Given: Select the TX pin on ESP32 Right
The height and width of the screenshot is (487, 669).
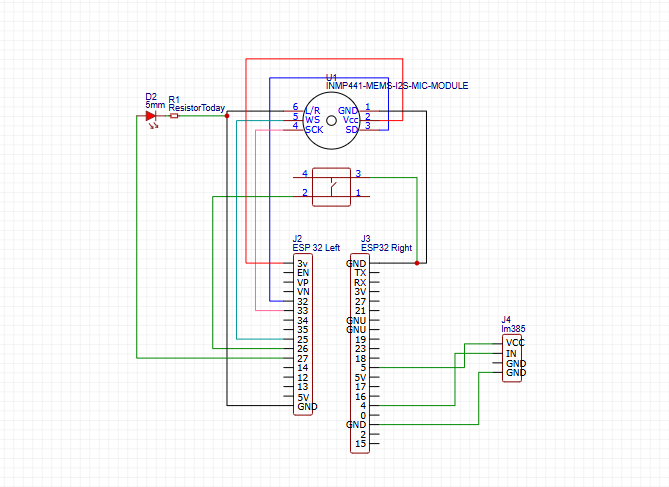Looking at the screenshot, I should [x=360, y=273].
